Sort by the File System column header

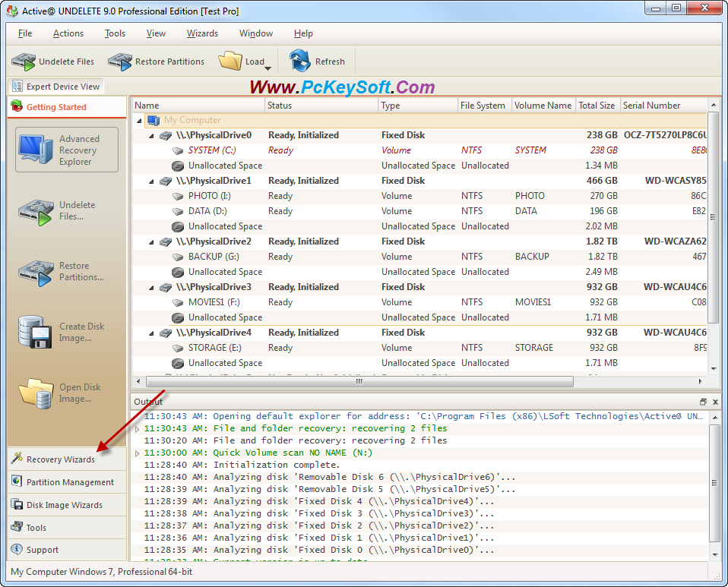point(485,106)
